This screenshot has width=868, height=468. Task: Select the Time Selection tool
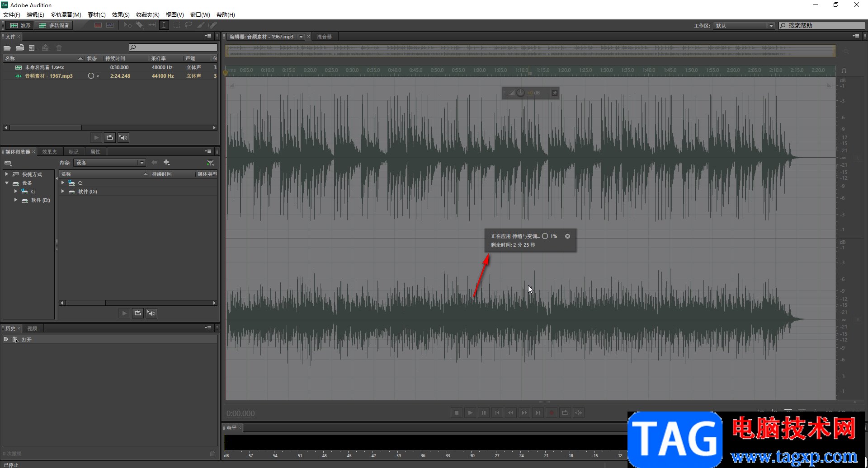(x=164, y=25)
